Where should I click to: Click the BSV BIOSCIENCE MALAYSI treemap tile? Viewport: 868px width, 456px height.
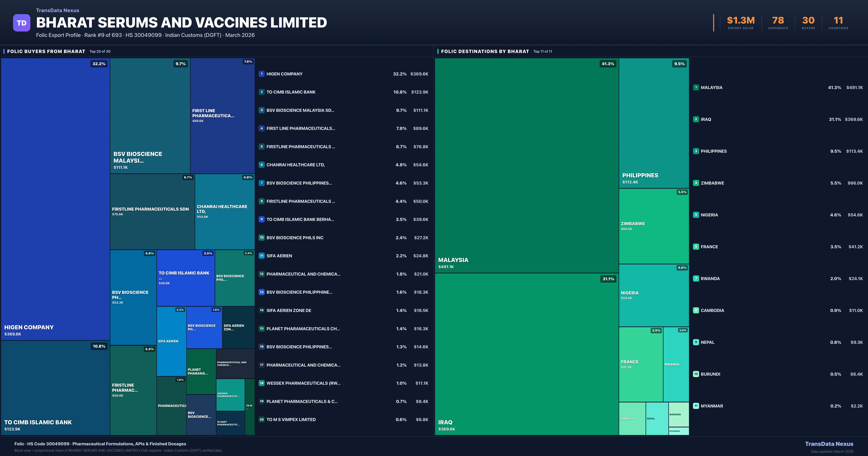(150, 116)
